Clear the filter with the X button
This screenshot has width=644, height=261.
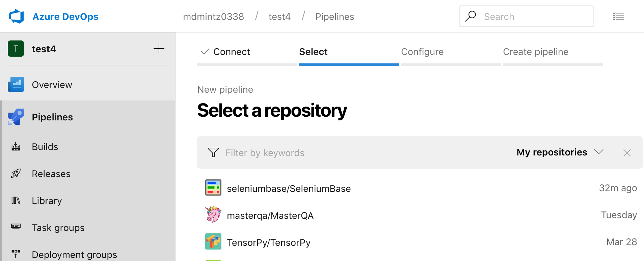point(627,153)
